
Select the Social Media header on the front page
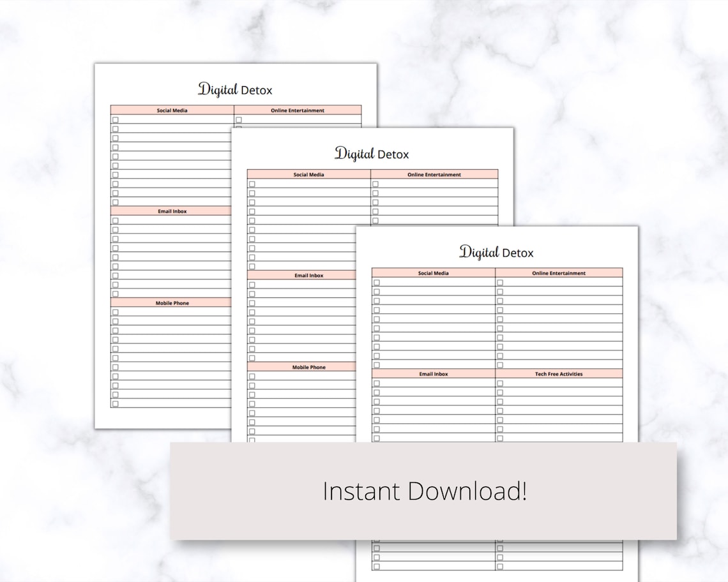click(x=434, y=273)
